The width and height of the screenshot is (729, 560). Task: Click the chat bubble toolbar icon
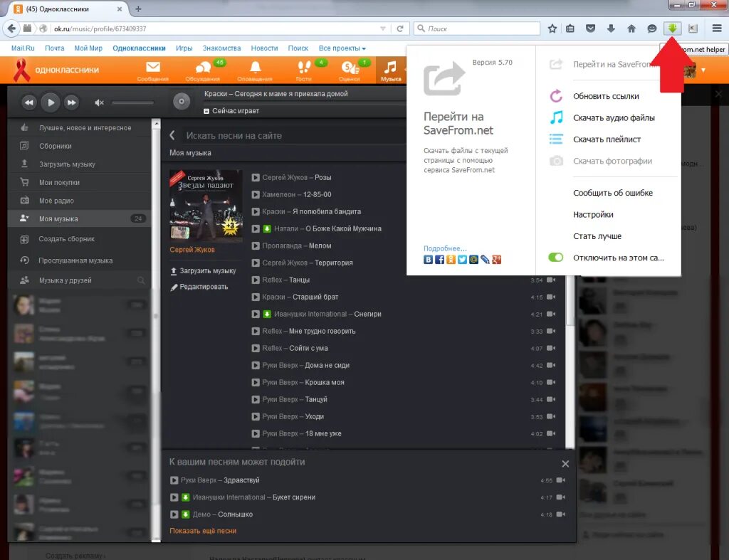pyautogui.click(x=652, y=28)
